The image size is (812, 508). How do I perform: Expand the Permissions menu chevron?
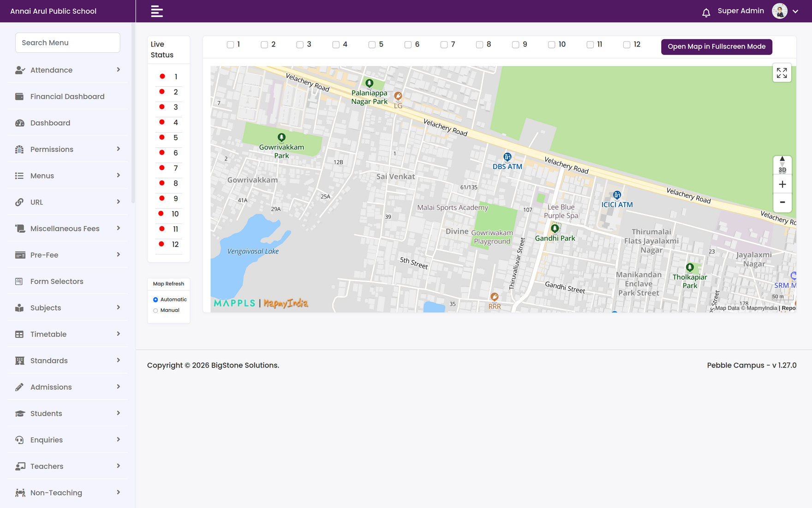coord(119,149)
